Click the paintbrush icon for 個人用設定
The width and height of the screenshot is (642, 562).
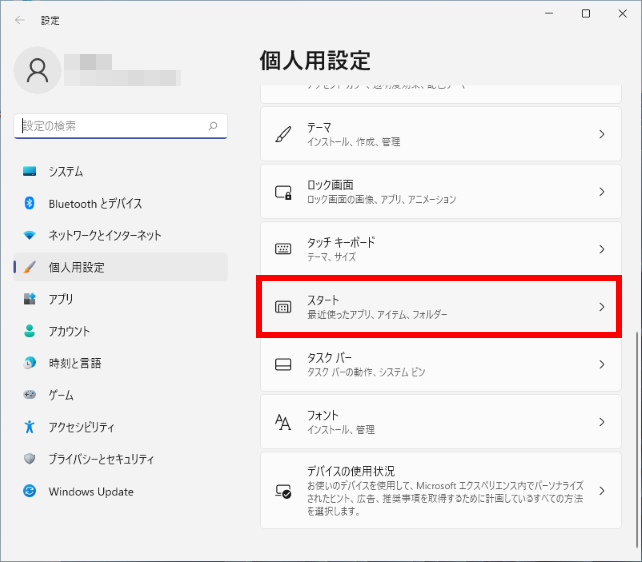click(29, 267)
